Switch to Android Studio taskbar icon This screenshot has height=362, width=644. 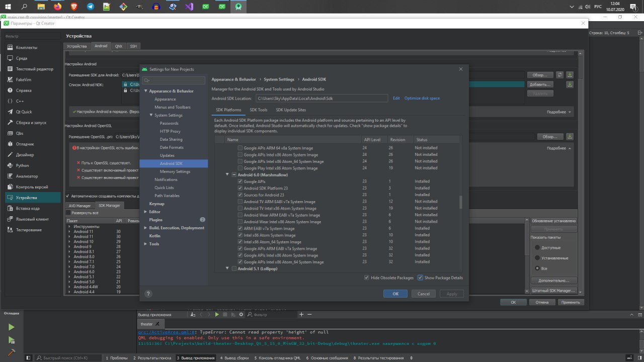tap(238, 7)
